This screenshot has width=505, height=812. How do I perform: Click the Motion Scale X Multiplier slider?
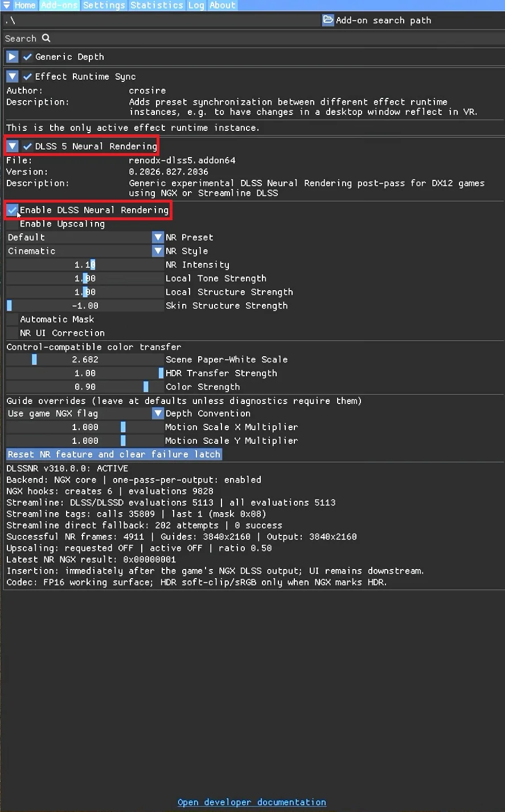click(85, 427)
